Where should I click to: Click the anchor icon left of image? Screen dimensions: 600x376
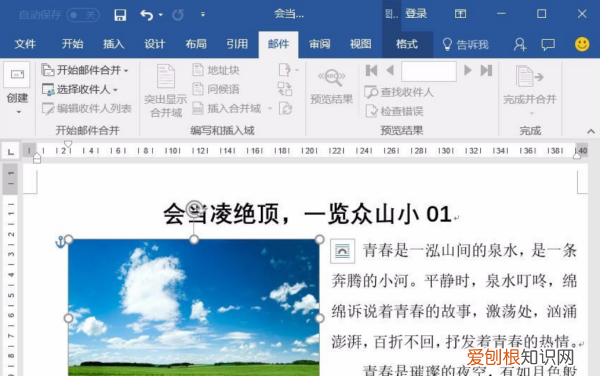(x=60, y=242)
